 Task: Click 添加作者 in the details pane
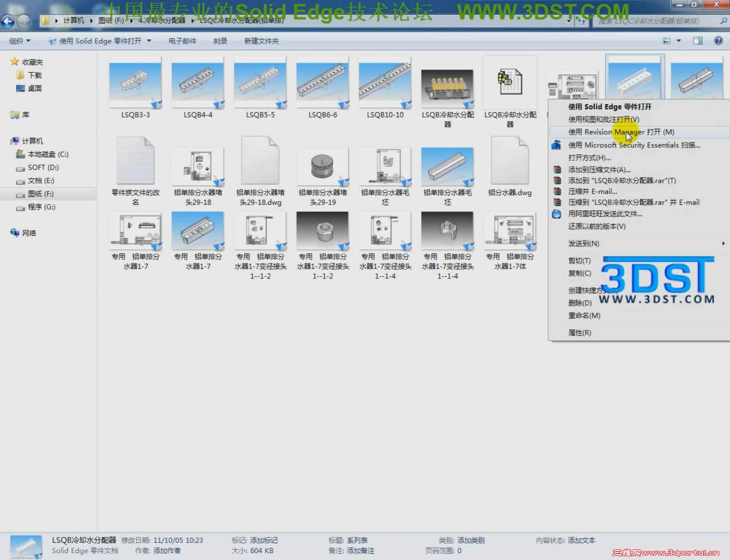coord(167,550)
